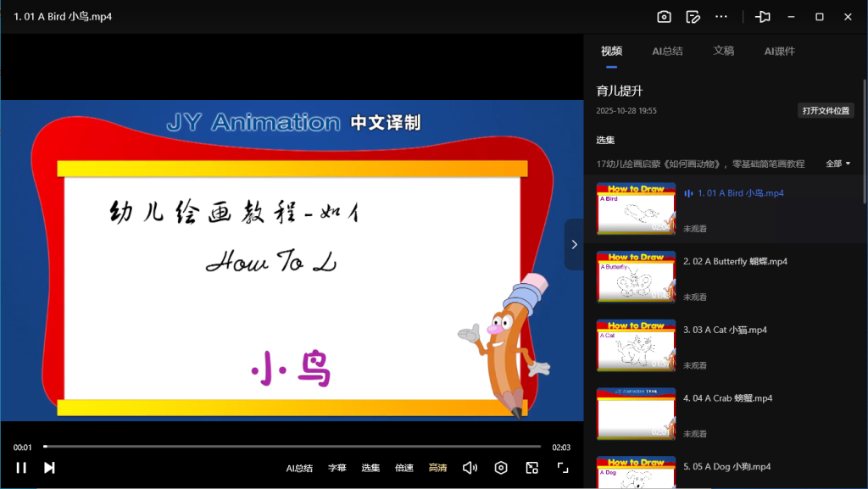Open the playback settings gear icon

click(500, 467)
